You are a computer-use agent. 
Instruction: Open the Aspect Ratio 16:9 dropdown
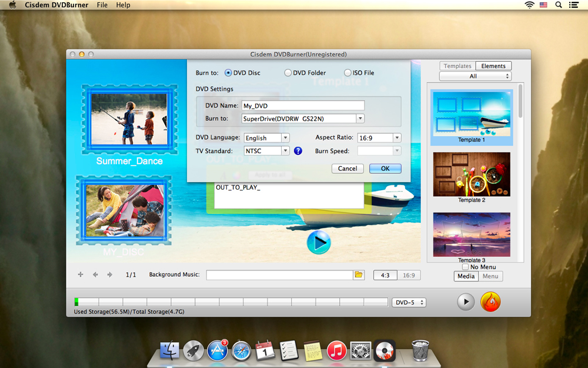[379, 138]
